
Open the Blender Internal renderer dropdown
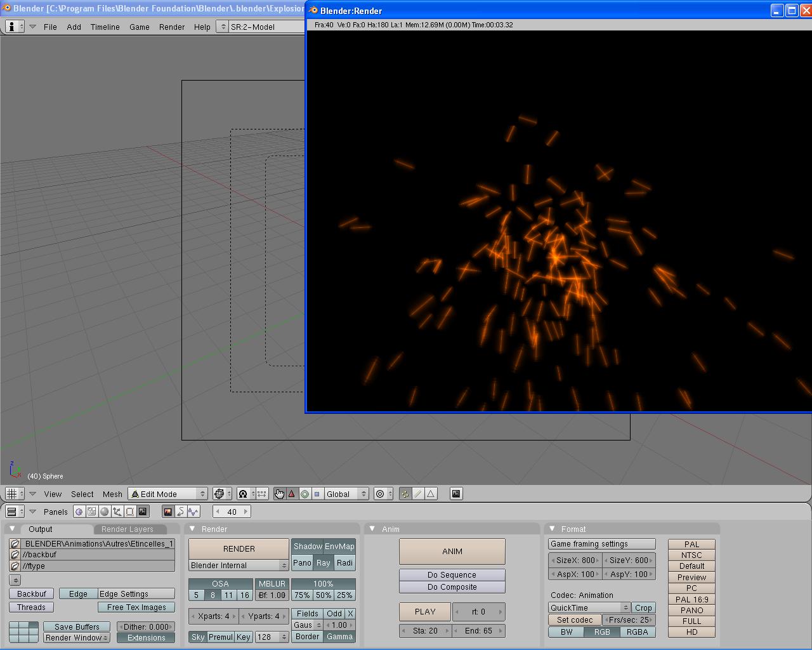[239, 565]
